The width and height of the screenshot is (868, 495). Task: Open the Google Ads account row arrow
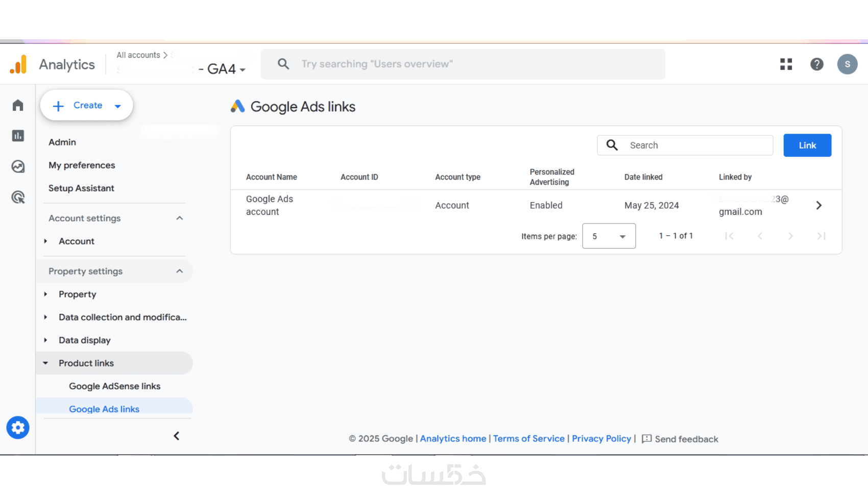click(818, 205)
